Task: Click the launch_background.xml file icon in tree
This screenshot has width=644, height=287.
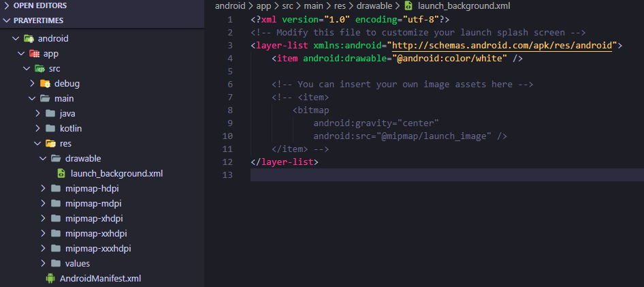Action: [61, 174]
